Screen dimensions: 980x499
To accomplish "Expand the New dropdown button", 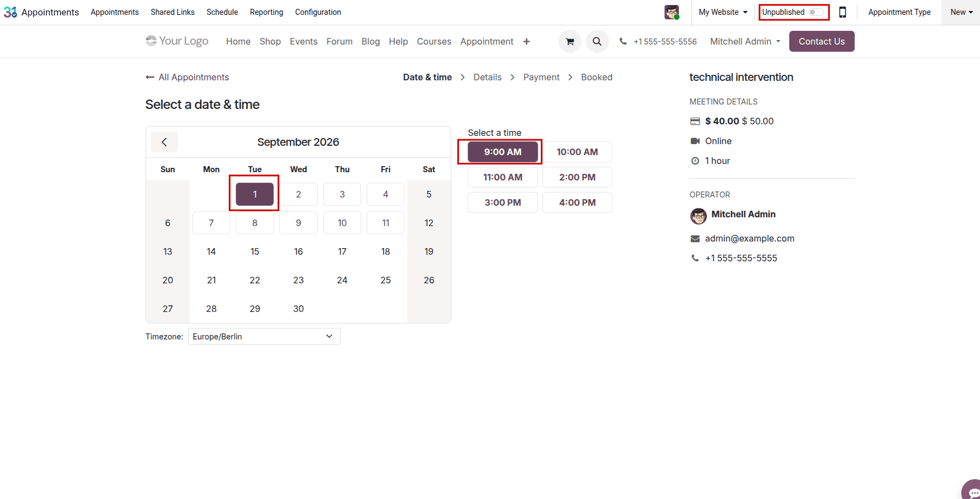I will [961, 12].
